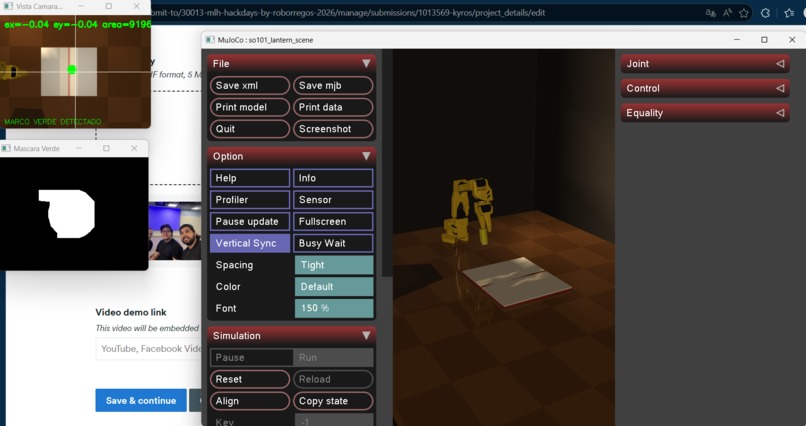
Task: Click the Reload button
Action: point(333,379)
